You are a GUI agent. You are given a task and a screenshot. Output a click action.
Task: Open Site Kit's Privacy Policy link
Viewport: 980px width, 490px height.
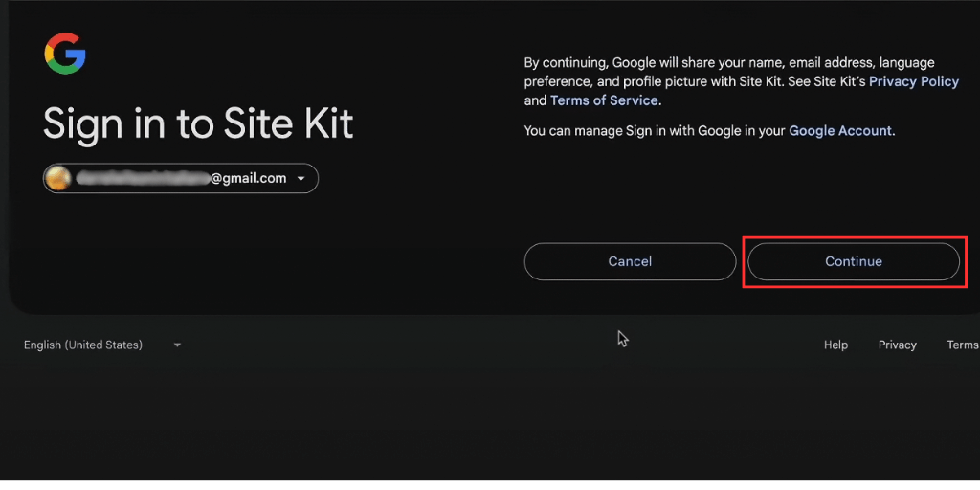tap(914, 81)
